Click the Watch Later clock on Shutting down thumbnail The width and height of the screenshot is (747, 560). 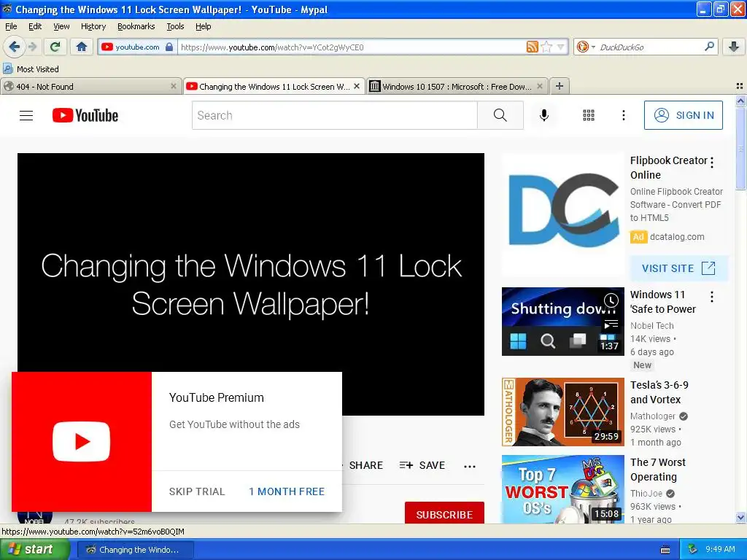point(611,300)
